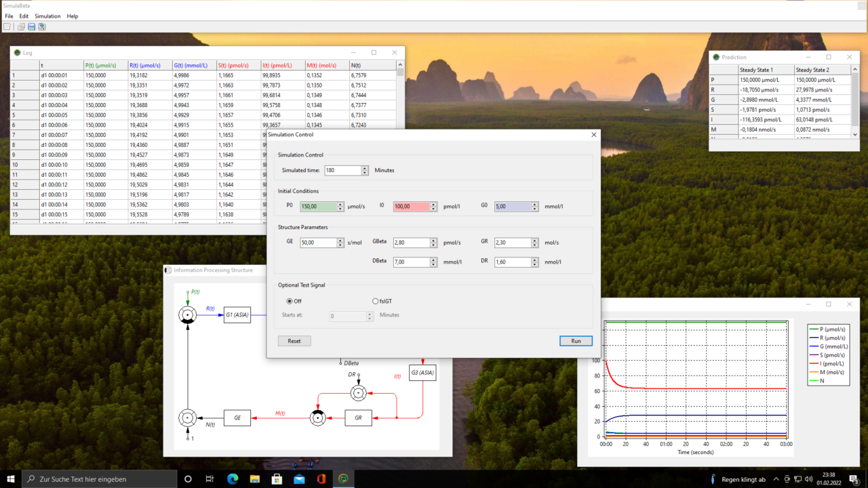Open the Simulation menu
This screenshot has width=868, height=488.
coord(47,16)
